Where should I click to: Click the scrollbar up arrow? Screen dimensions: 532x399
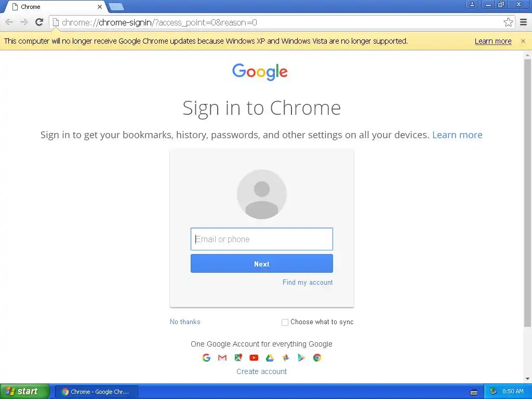pyautogui.click(x=528, y=55)
